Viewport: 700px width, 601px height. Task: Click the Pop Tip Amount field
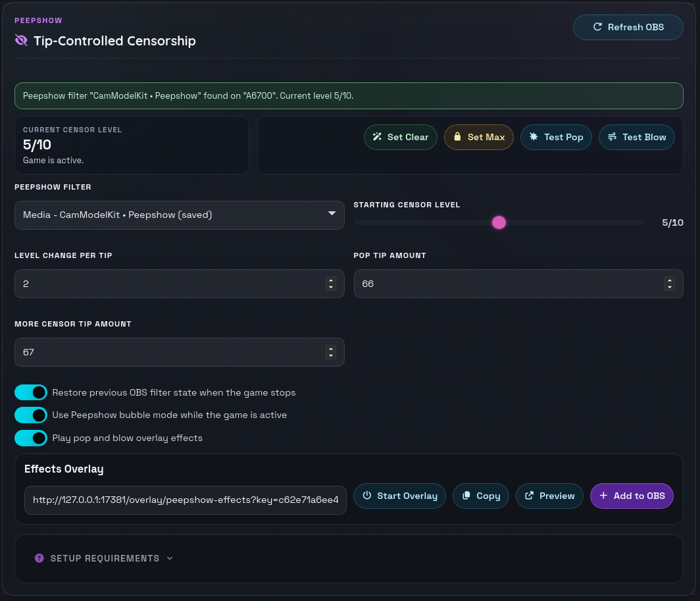tap(518, 284)
